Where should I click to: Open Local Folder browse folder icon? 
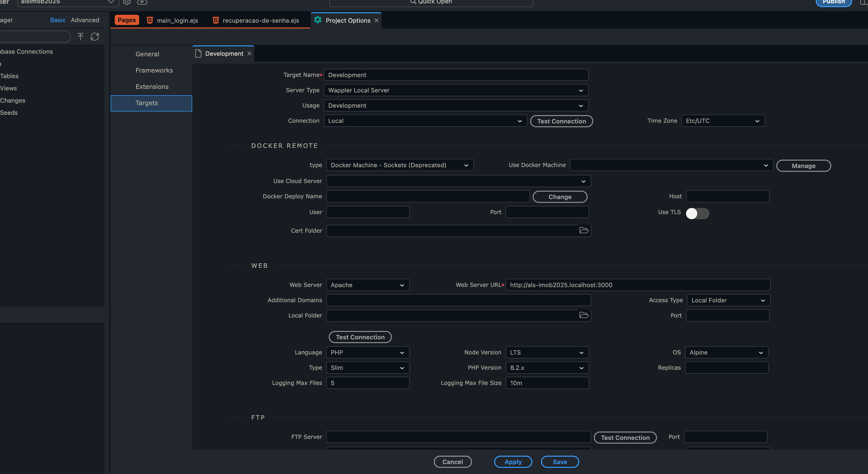(584, 315)
